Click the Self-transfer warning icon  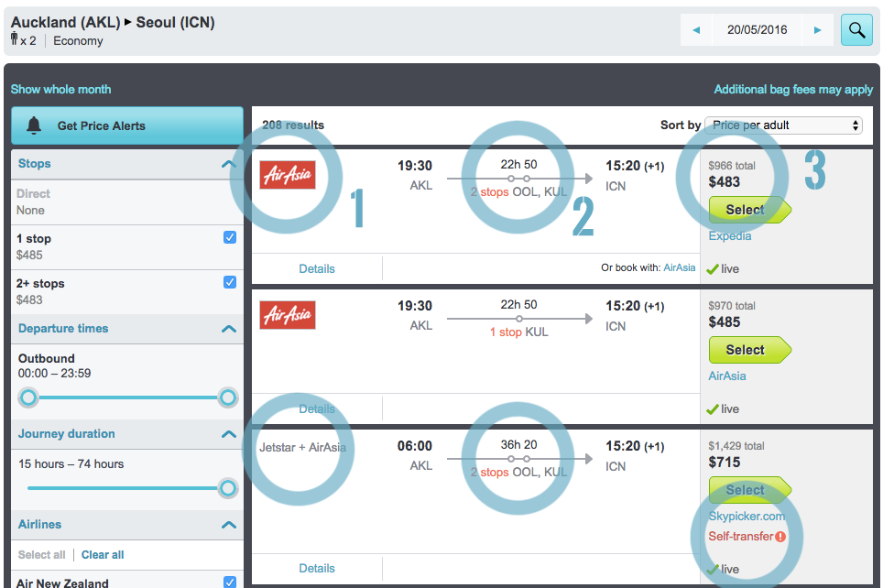(x=780, y=537)
